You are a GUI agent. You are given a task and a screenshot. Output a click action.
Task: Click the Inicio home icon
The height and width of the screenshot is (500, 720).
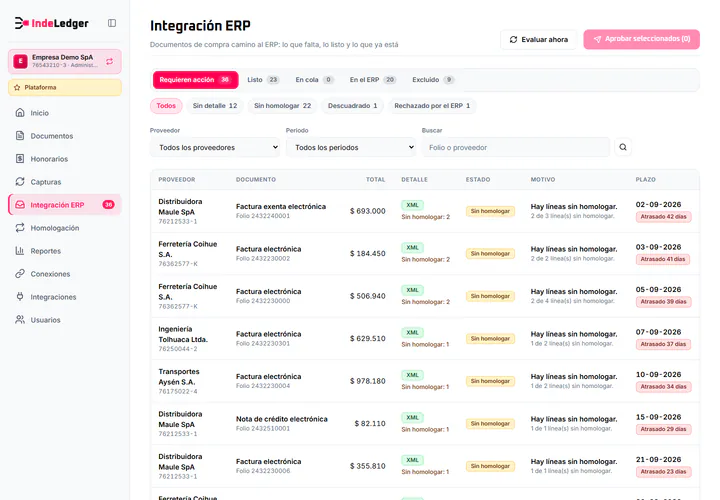click(20, 112)
